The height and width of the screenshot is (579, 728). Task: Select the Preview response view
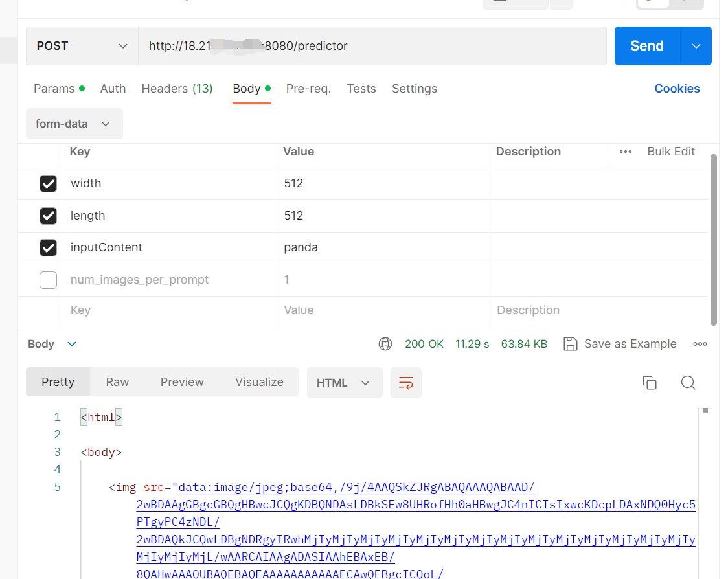click(182, 382)
